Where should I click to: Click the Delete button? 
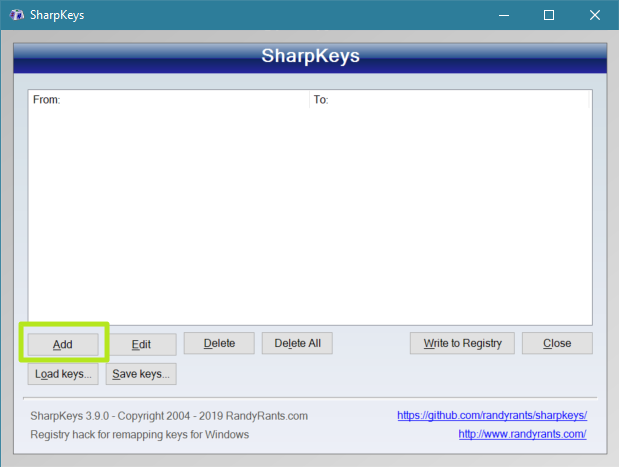[219, 343]
